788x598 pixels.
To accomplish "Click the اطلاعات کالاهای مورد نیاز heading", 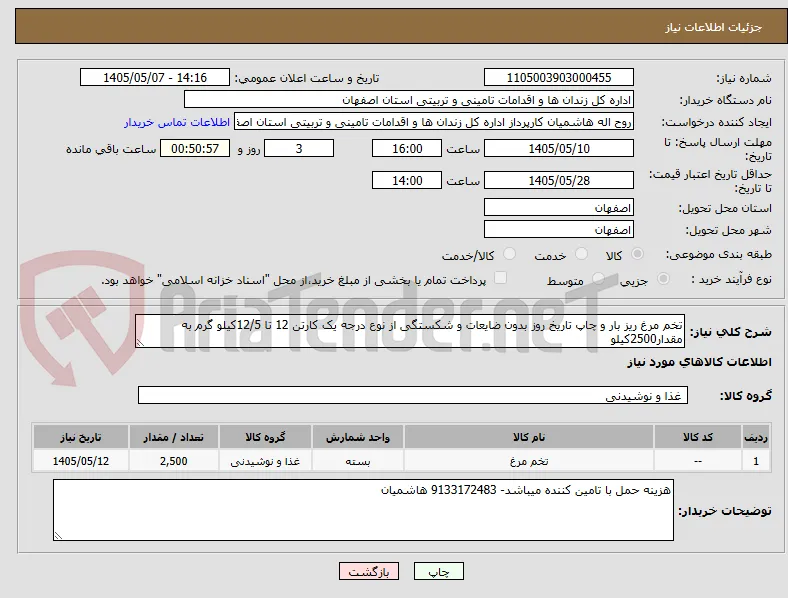I will coord(699,362).
